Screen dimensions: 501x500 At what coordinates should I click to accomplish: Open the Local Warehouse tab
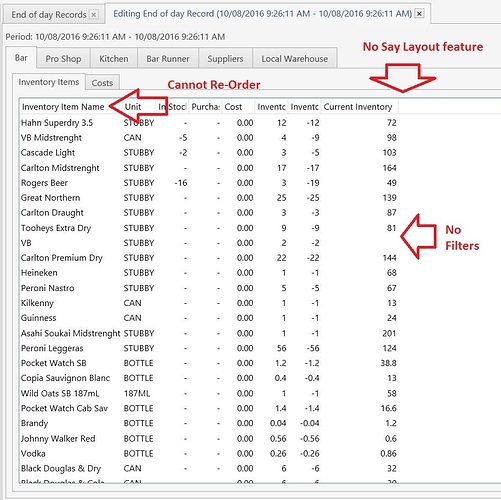(295, 59)
